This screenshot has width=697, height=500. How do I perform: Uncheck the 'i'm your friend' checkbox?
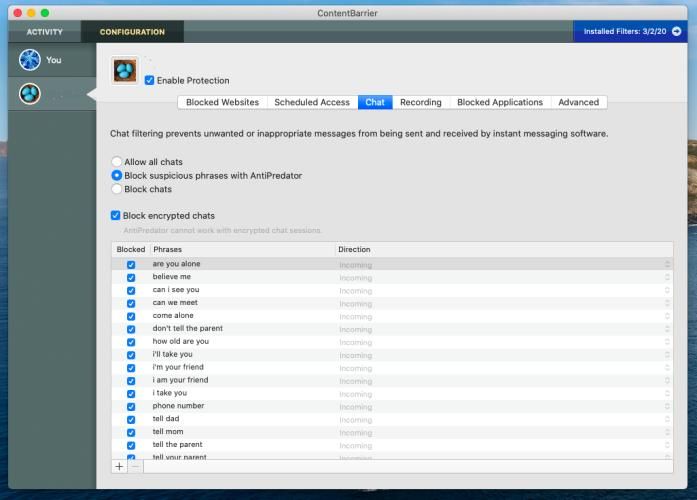tap(131, 368)
